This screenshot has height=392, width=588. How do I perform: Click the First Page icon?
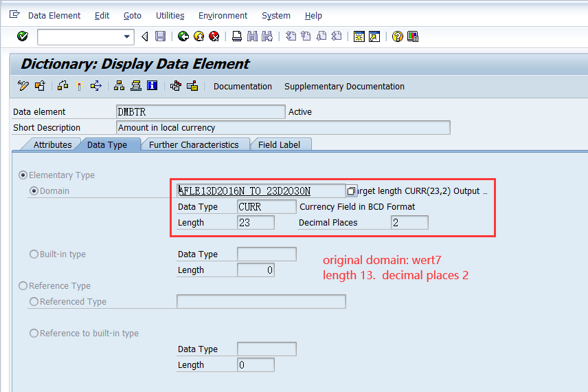[x=291, y=36]
